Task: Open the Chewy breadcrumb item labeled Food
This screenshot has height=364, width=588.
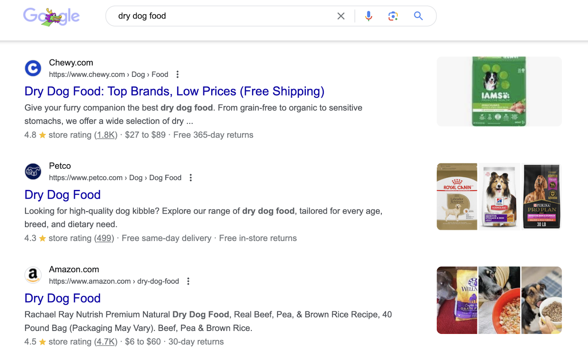Action: 159,74
